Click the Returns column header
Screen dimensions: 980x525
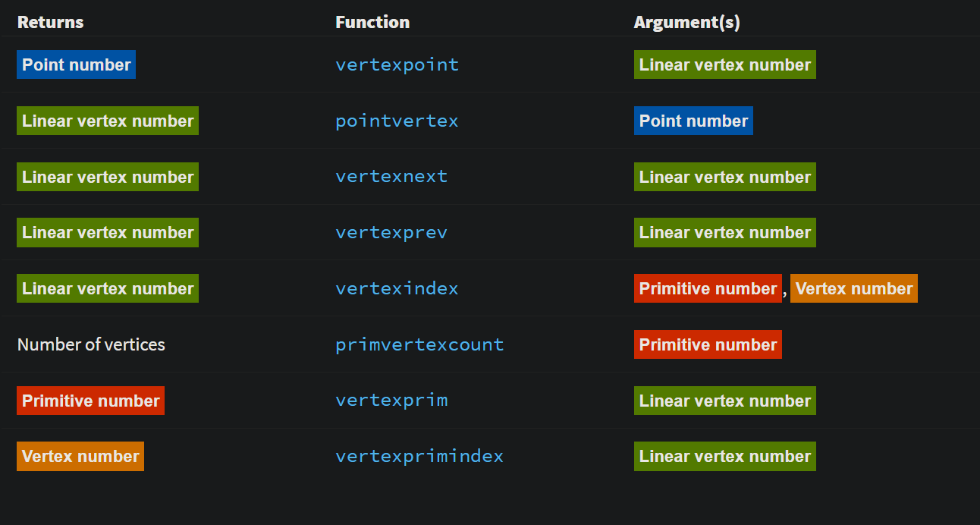(x=50, y=23)
